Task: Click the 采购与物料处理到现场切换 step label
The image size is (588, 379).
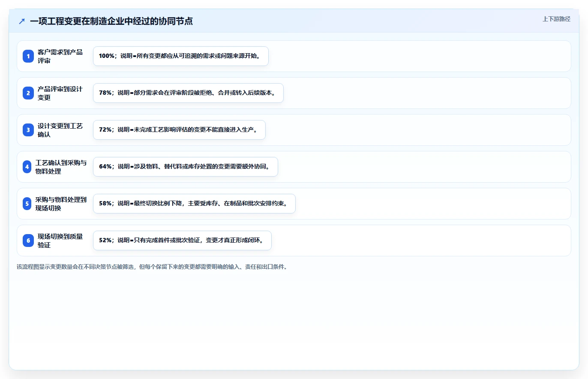Action: (61, 204)
